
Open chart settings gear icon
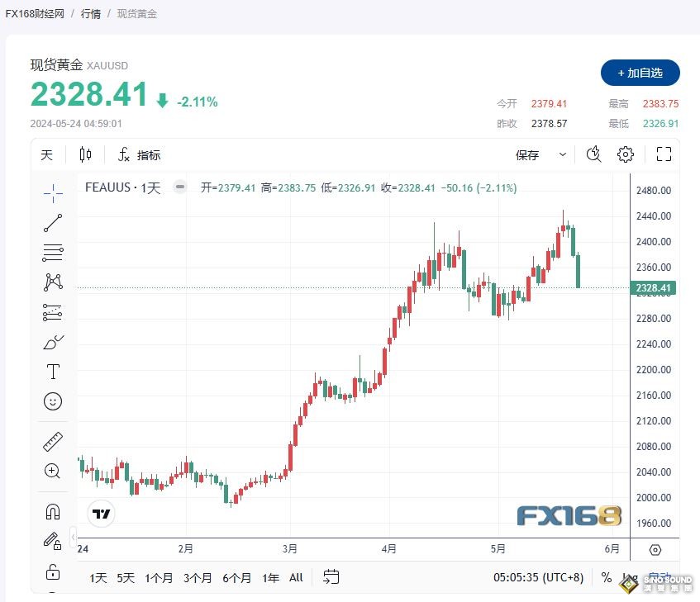[626, 154]
